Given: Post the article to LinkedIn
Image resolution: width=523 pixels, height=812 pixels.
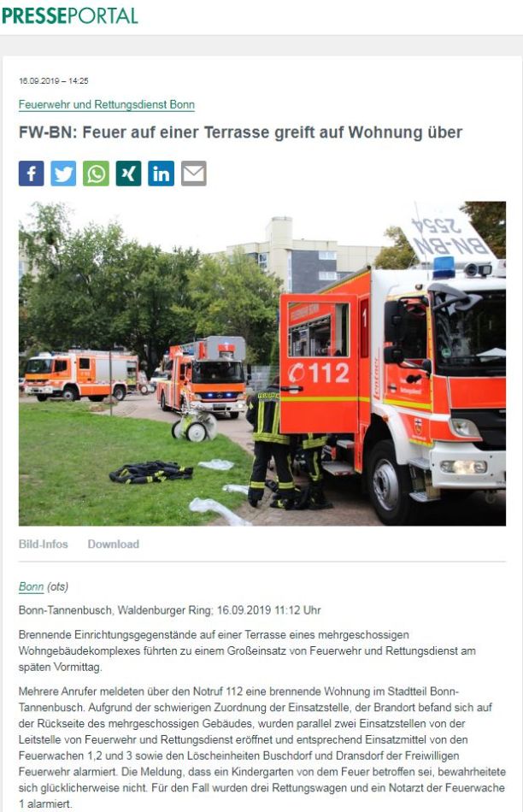Looking at the screenshot, I should coord(161,173).
